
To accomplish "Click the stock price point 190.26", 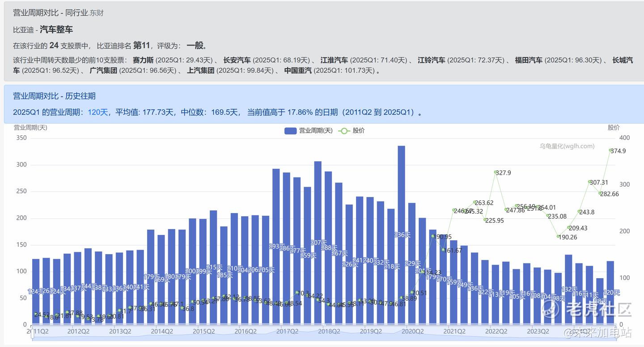I will coord(558,236).
